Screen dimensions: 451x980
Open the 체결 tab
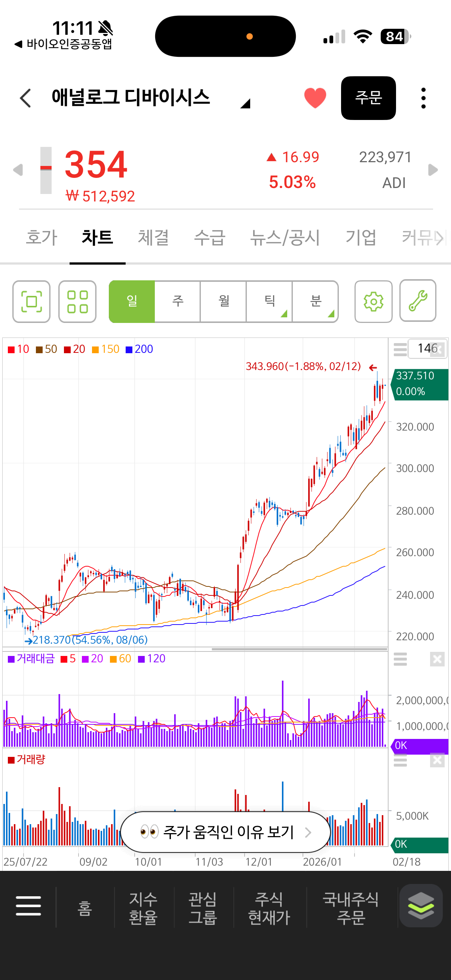(x=153, y=237)
